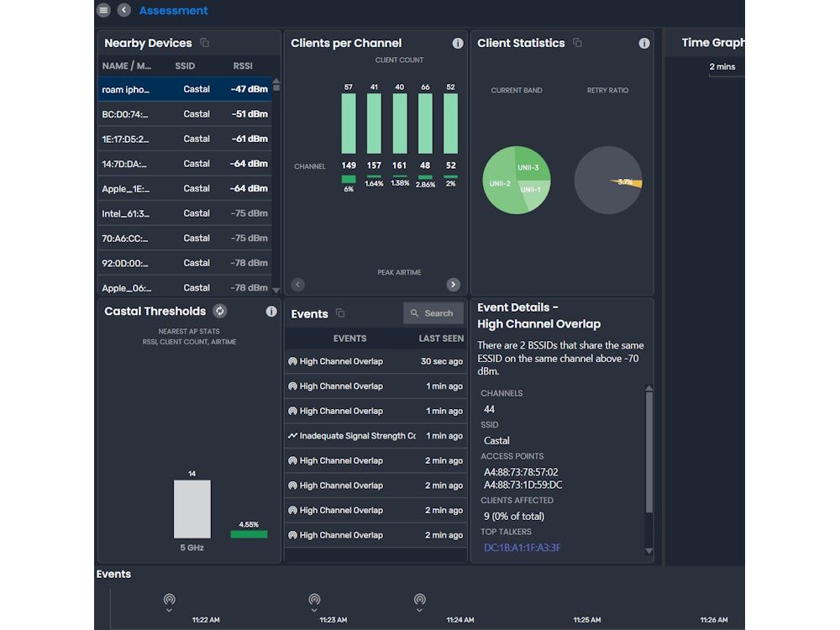Image resolution: width=840 pixels, height=630 pixels.
Task: Copy the Events panel
Action: (340, 312)
